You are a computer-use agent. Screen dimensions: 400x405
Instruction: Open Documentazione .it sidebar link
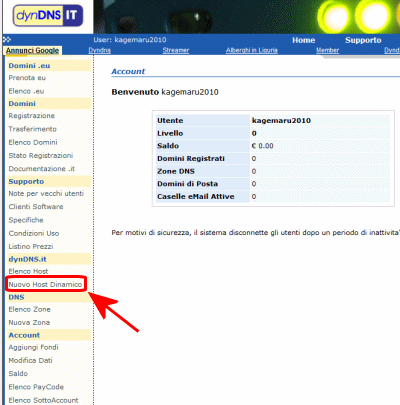point(42,169)
